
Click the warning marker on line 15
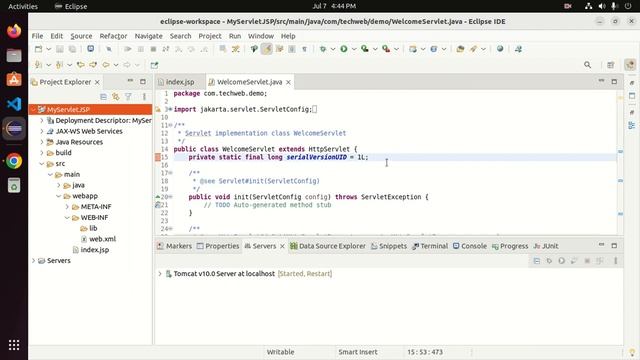(x=158, y=157)
